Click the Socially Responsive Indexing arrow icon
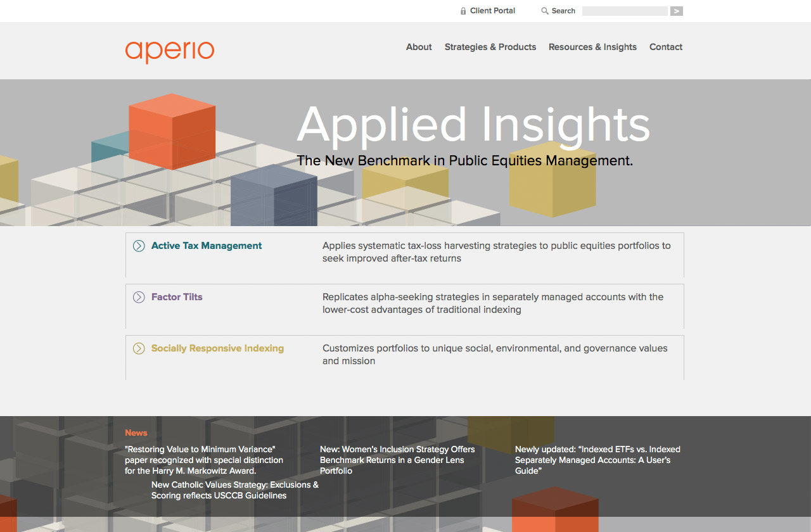 point(139,348)
